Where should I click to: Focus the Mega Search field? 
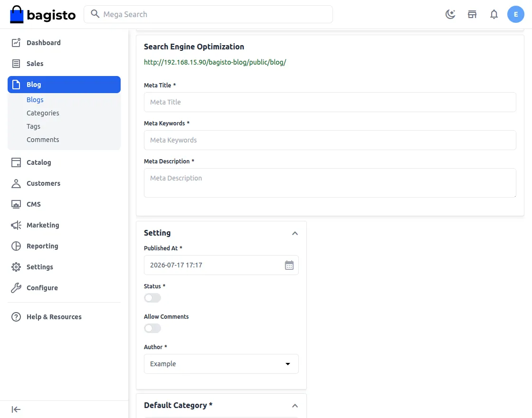pyautogui.click(x=208, y=14)
